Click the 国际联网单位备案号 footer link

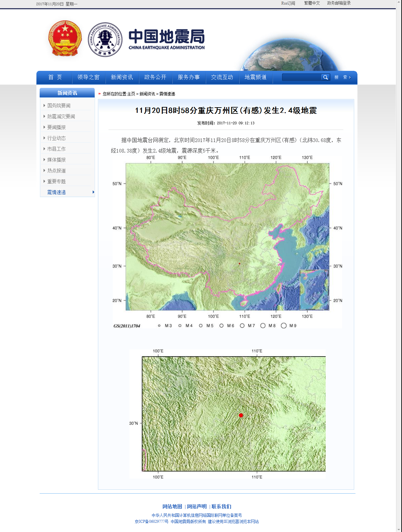[197, 515]
